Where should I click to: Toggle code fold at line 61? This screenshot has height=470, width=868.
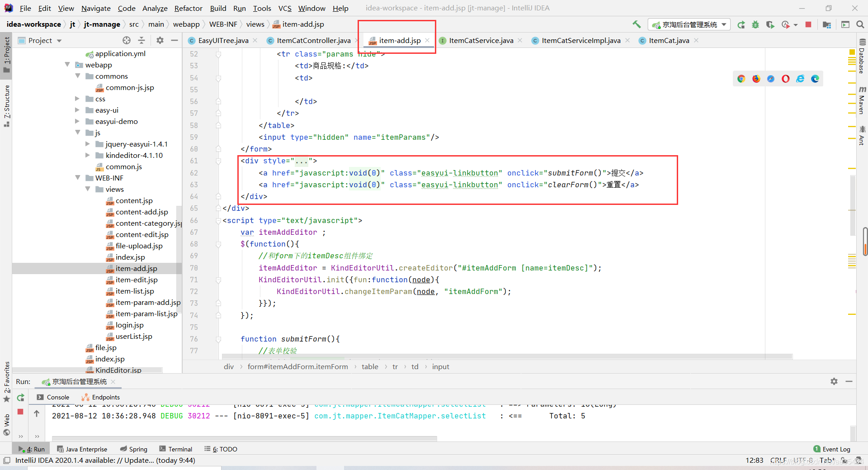[218, 161]
